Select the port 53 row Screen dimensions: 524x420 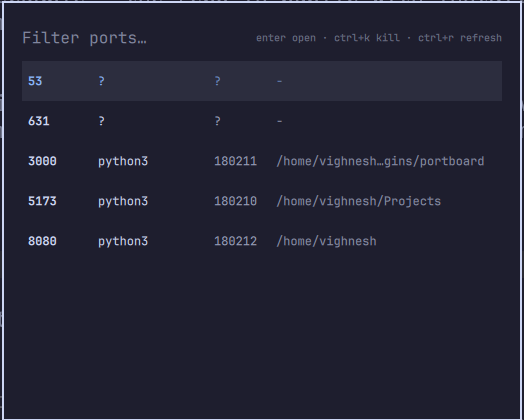[x=262, y=81]
